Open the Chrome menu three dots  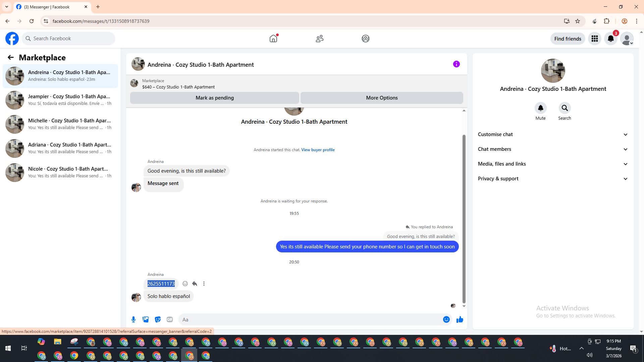click(637, 21)
